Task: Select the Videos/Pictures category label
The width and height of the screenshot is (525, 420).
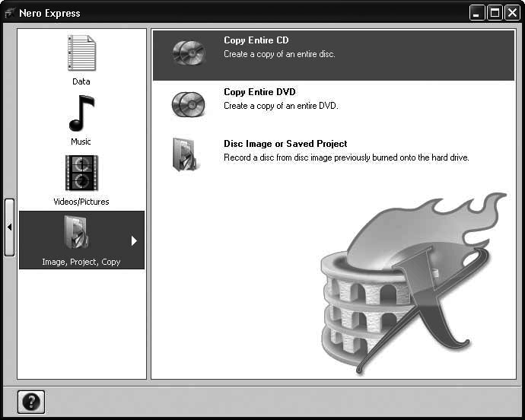Action: tap(81, 202)
